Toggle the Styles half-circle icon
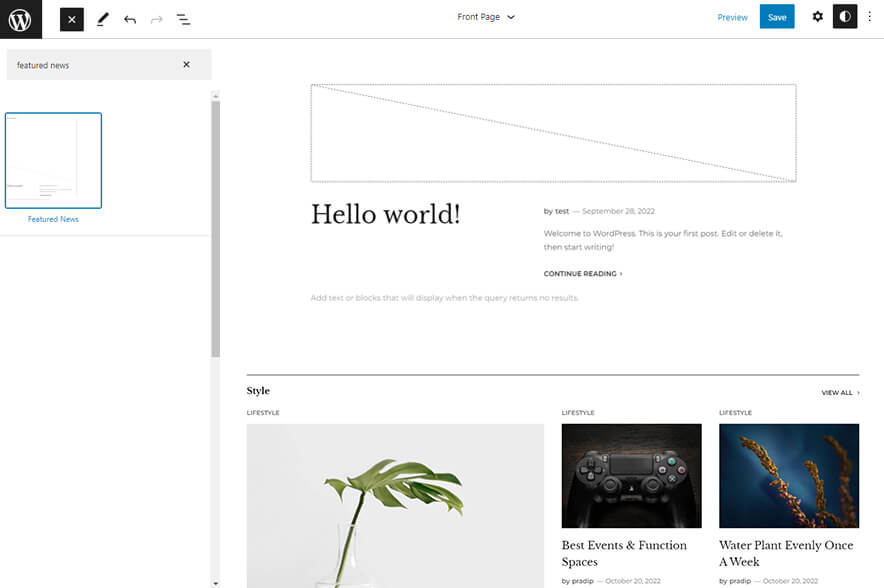The width and height of the screenshot is (884, 588). pyautogui.click(x=845, y=17)
